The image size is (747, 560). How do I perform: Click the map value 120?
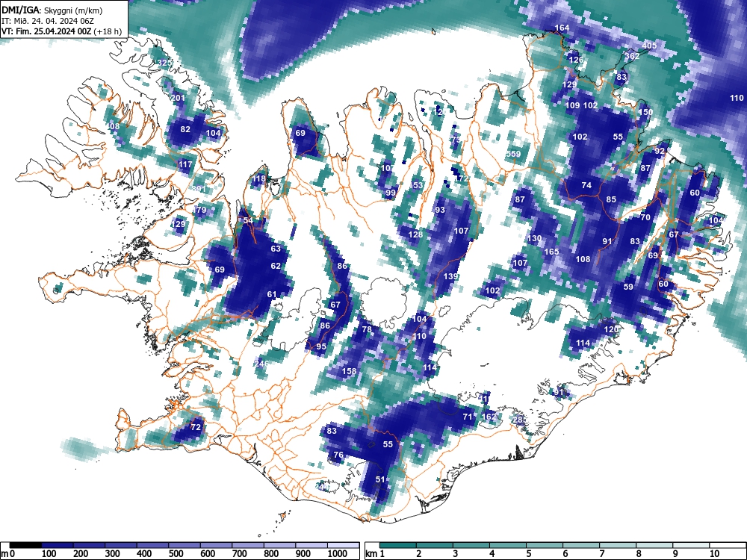pyautogui.click(x=611, y=329)
